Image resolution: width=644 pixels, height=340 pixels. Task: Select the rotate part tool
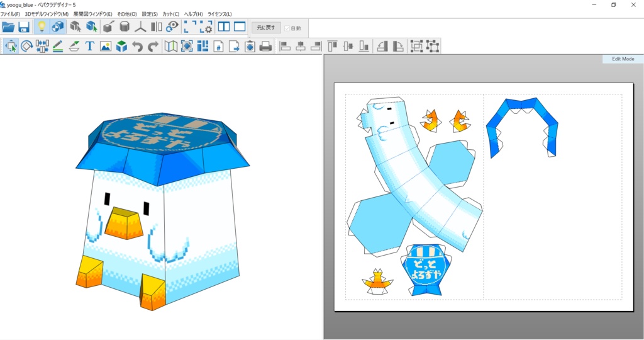coord(26,46)
